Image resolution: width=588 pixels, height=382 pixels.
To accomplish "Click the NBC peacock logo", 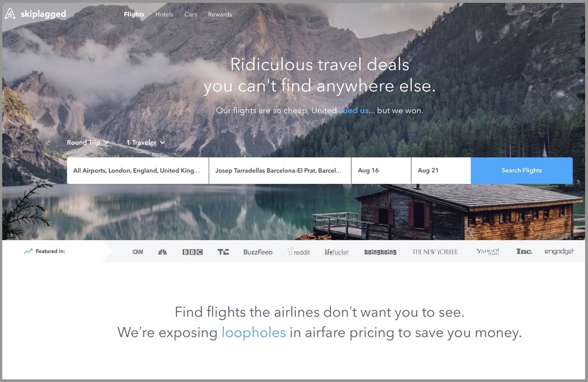I will tap(163, 252).
